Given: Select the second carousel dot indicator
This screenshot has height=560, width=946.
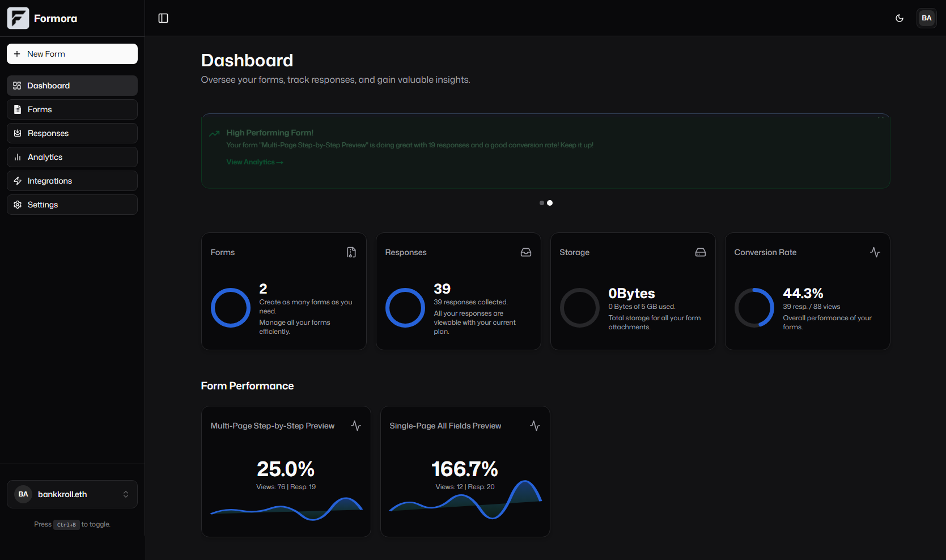Looking at the screenshot, I should pos(550,203).
